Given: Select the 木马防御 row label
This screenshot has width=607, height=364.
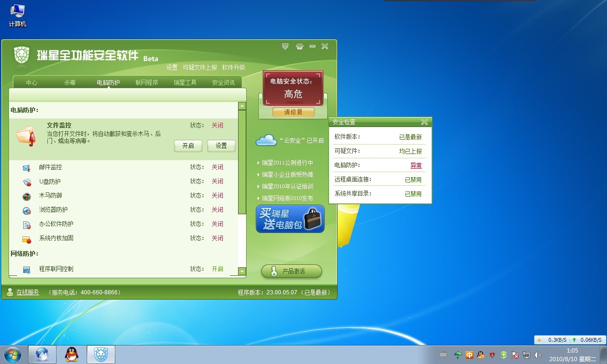Looking at the screenshot, I should [50, 196].
